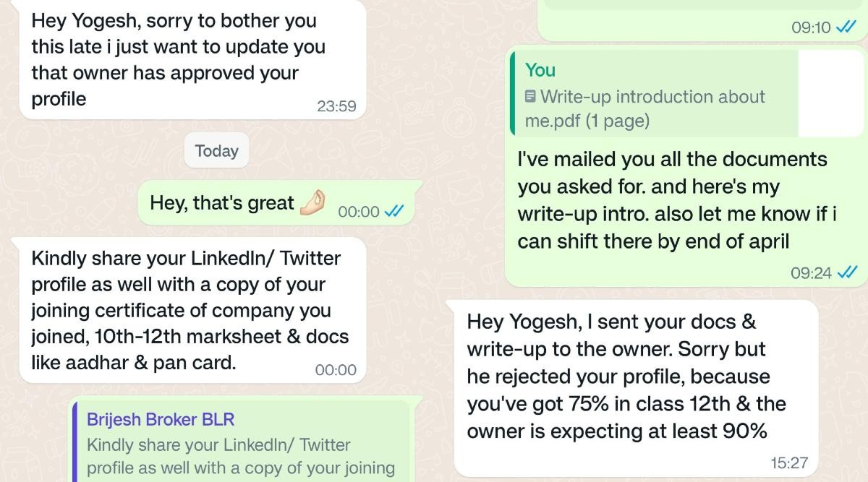
Task: Click the 15:27 timestamp on rejection message
Action: (x=788, y=462)
